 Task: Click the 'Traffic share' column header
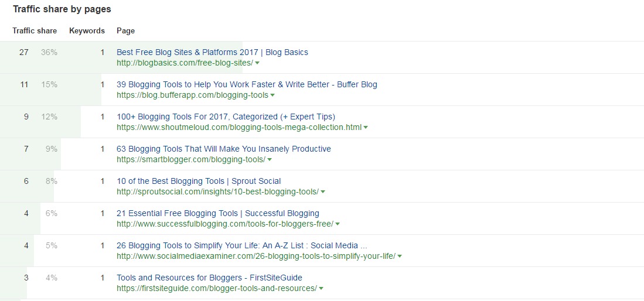pyautogui.click(x=35, y=31)
